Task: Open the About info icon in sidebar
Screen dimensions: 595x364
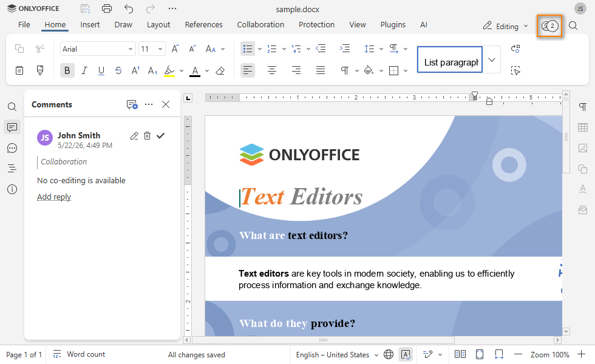Action: pyautogui.click(x=12, y=189)
